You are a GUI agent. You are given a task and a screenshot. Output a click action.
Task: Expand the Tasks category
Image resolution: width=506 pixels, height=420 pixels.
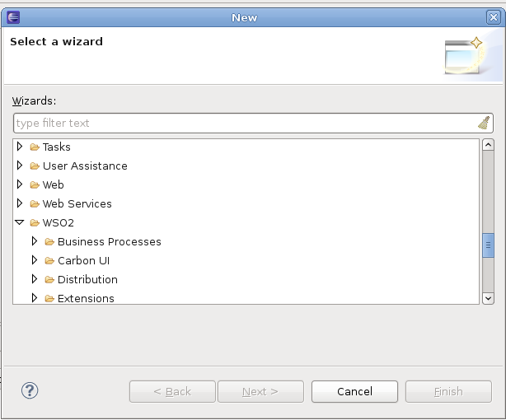tap(20, 147)
